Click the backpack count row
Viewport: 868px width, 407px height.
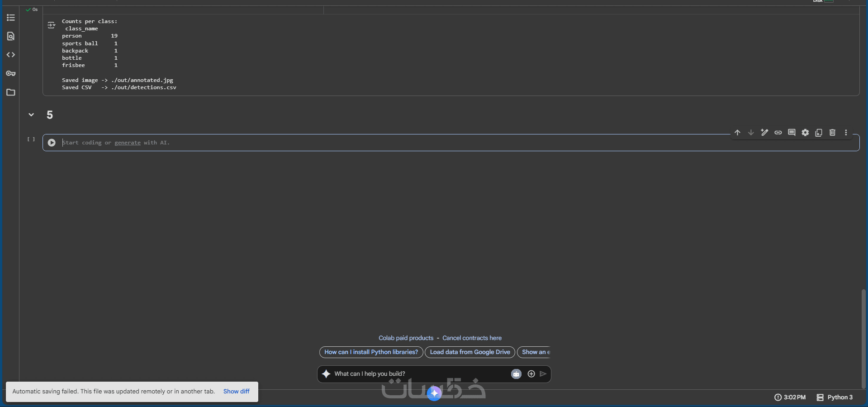[90, 51]
